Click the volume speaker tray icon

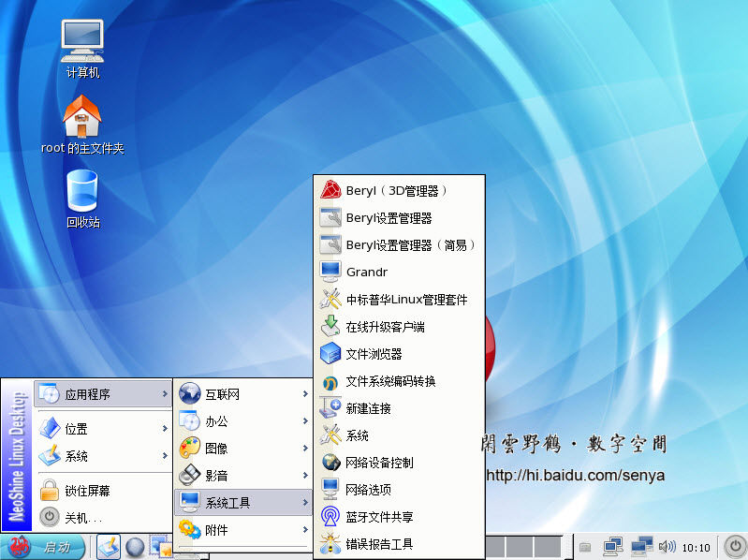pyautogui.click(x=667, y=547)
